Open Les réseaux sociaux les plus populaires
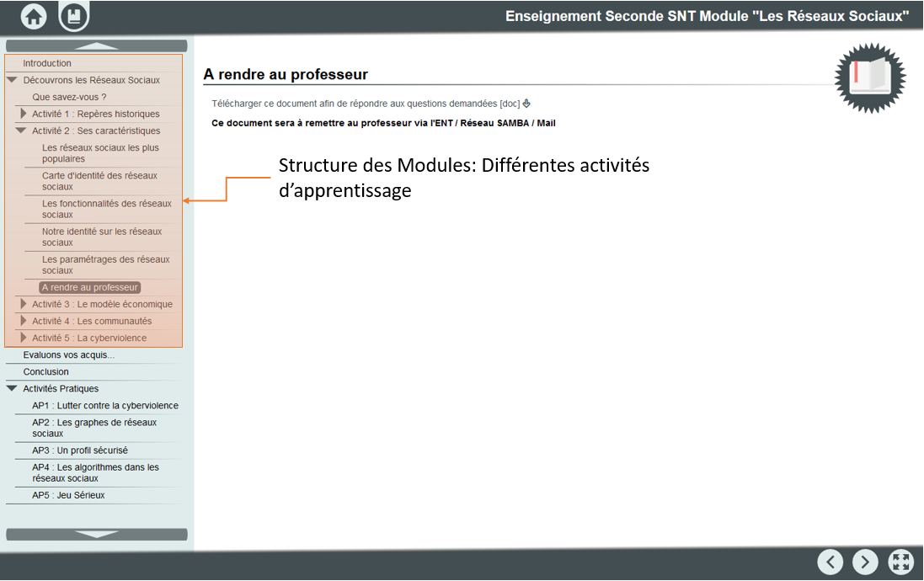The image size is (924, 581). click(100, 153)
